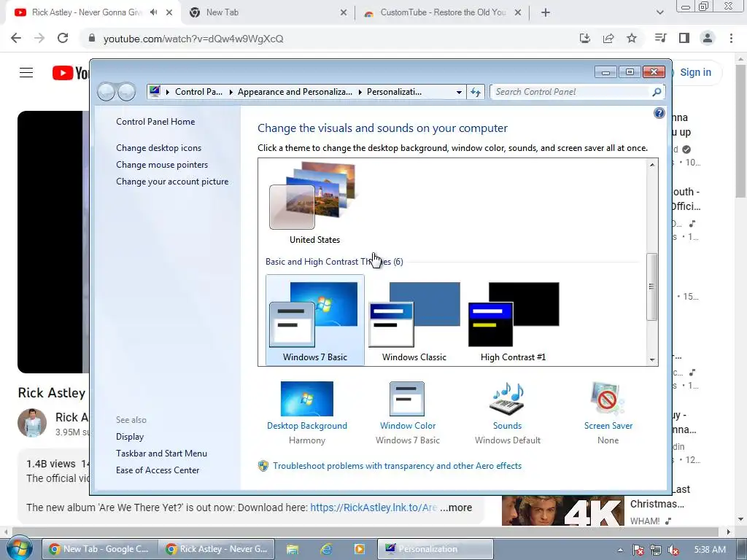Open Desktop Background settings icon
The image size is (747, 560).
coord(307,399)
